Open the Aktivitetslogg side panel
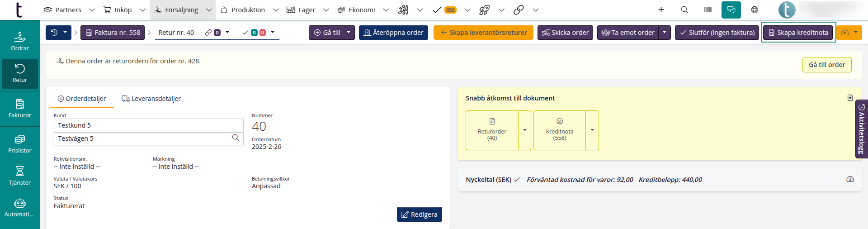Image resolution: width=868 pixels, height=229 pixels. point(862,129)
